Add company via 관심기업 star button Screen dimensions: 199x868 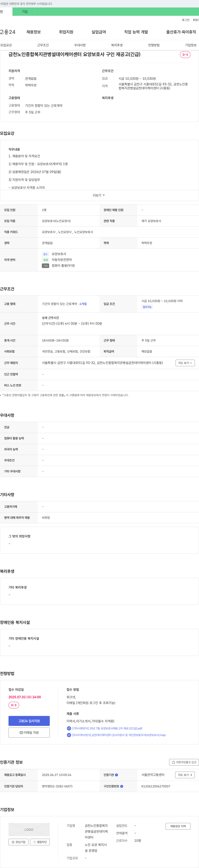(18, 842)
